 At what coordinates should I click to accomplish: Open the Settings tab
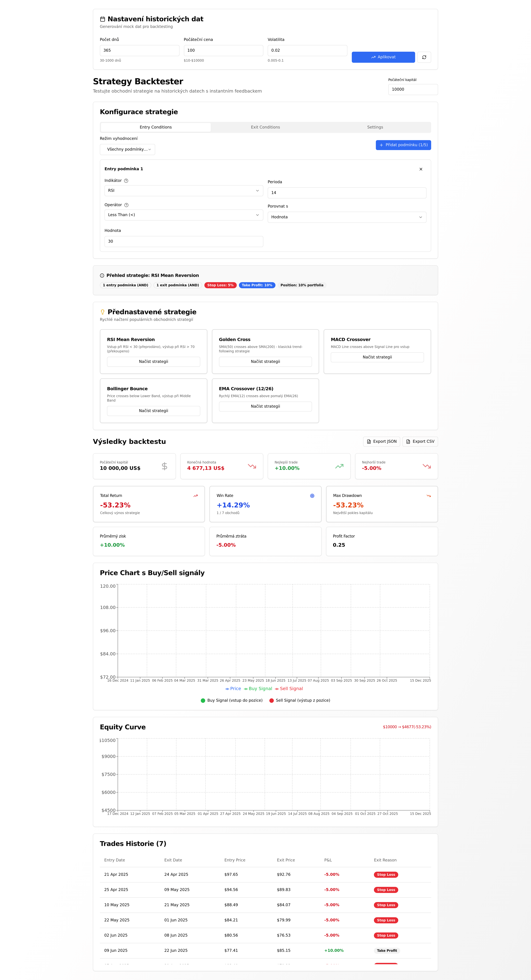pyautogui.click(x=375, y=127)
